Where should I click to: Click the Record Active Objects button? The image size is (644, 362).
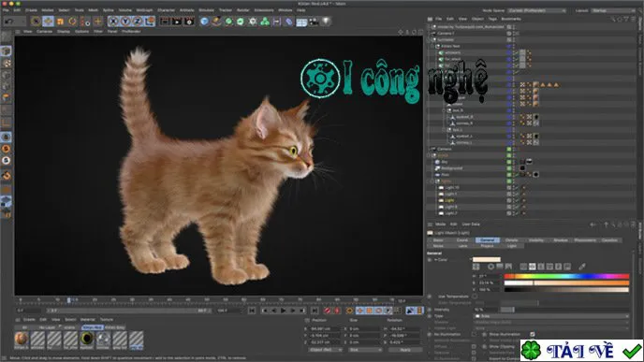(x=327, y=311)
